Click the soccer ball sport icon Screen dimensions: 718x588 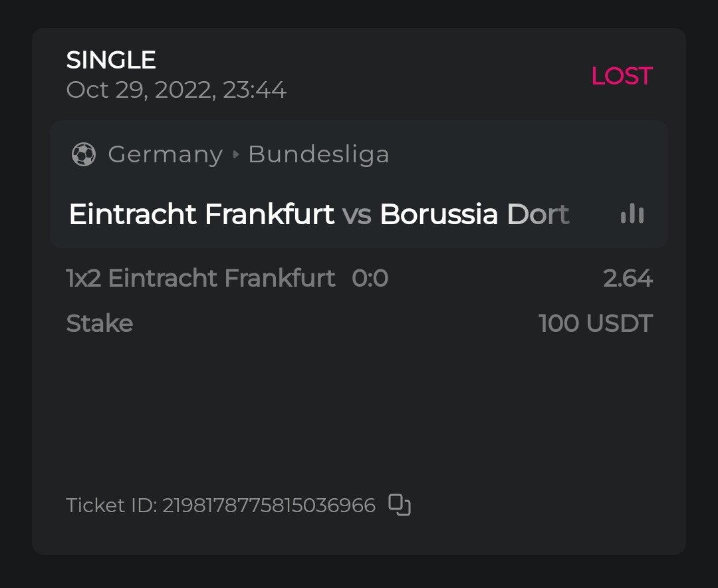[84, 154]
